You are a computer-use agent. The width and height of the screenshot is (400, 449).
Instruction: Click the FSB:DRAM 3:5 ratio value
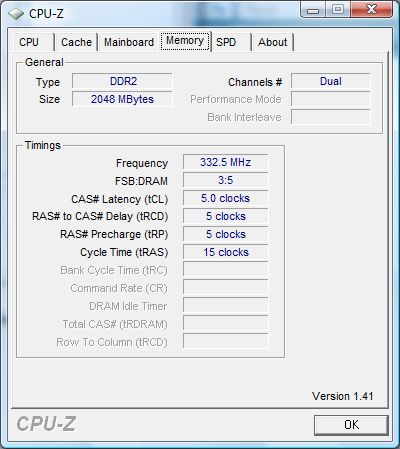click(226, 180)
